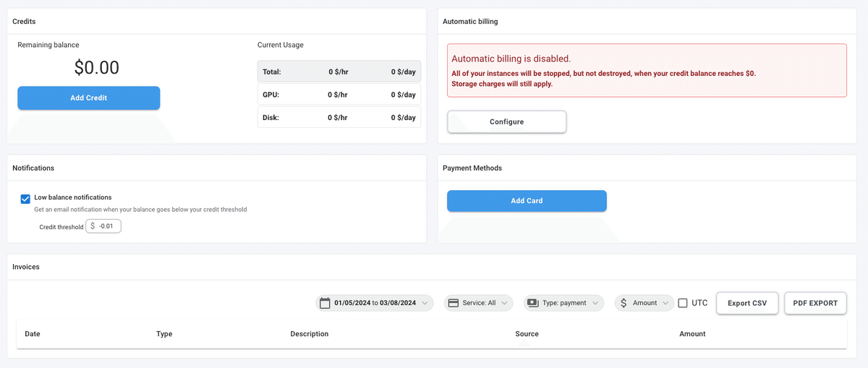Click the calendar icon beside date range

325,303
